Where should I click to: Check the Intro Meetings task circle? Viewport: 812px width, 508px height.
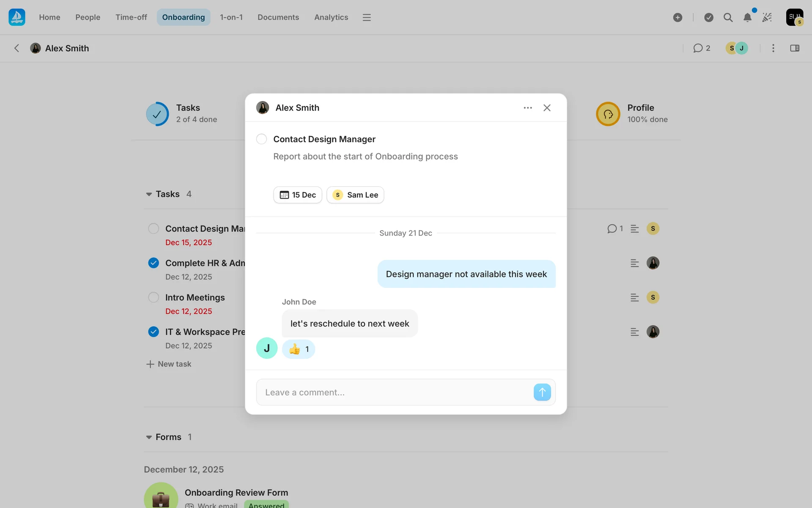pyautogui.click(x=154, y=297)
